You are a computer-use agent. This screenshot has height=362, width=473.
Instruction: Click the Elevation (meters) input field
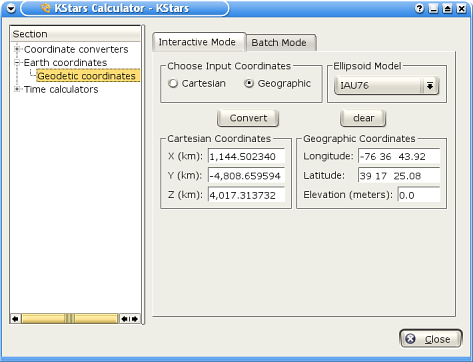pyautogui.click(x=419, y=195)
